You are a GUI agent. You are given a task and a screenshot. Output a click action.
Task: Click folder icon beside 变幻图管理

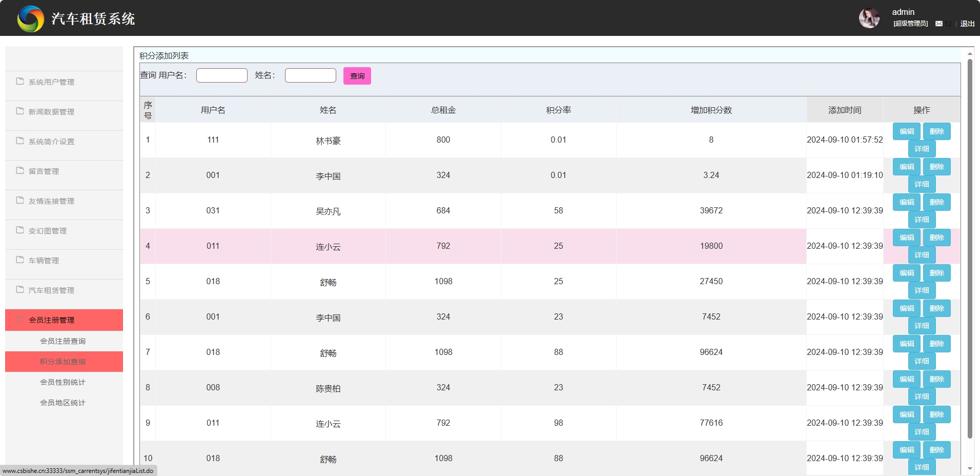[20, 230]
